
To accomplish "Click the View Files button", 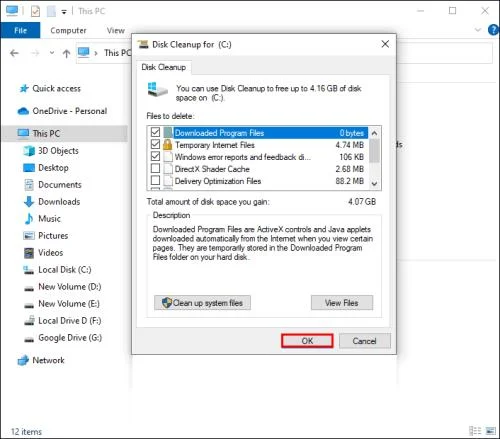I will [342, 303].
